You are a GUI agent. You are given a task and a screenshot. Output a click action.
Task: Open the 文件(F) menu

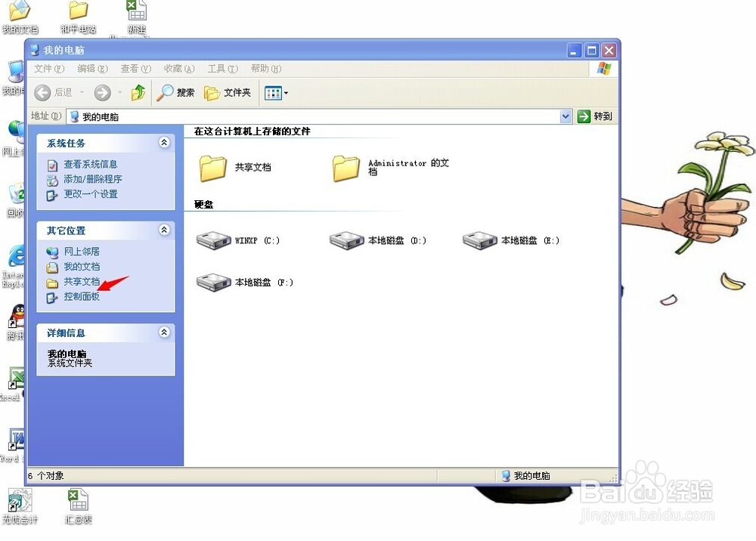(49, 69)
